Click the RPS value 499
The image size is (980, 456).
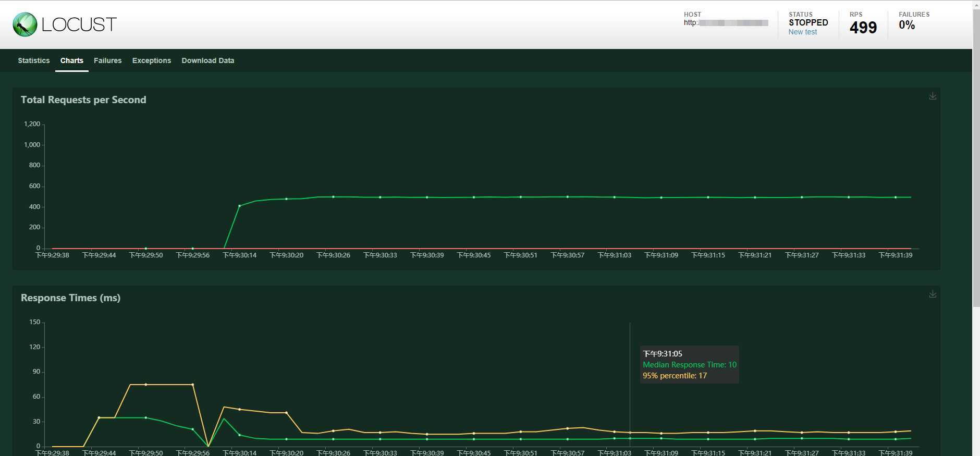pos(863,28)
